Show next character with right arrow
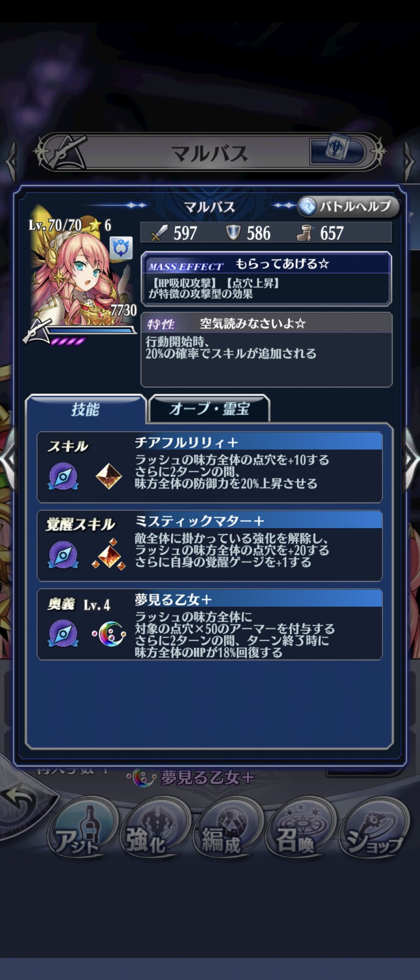This screenshot has width=420, height=980. (411, 459)
